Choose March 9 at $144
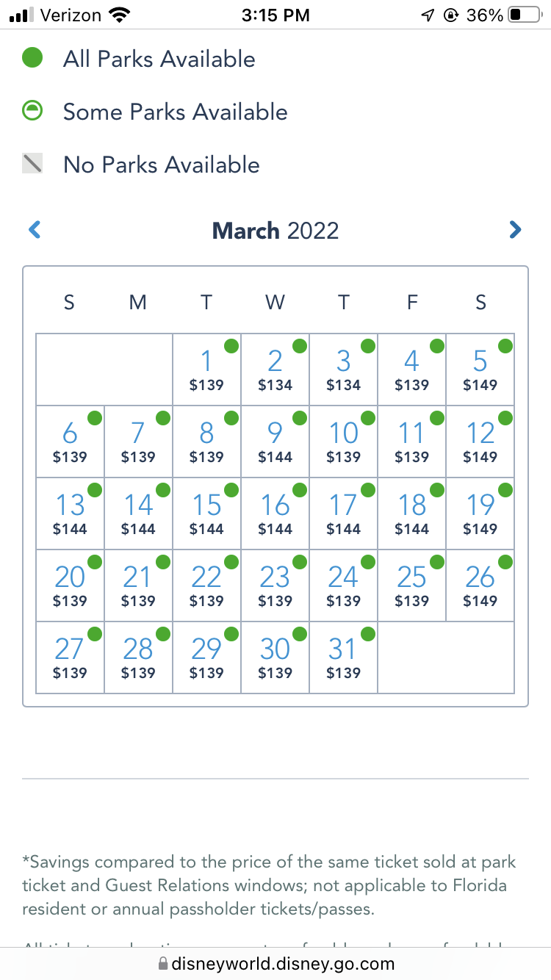Image resolution: width=551 pixels, height=980 pixels. (x=275, y=442)
